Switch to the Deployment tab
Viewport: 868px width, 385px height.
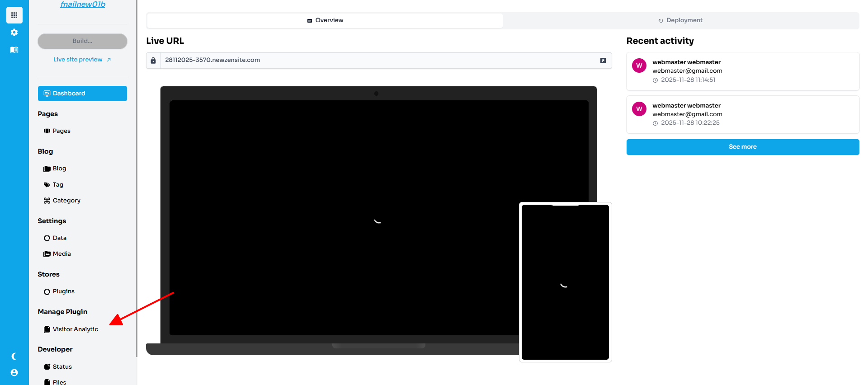point(680,20)
